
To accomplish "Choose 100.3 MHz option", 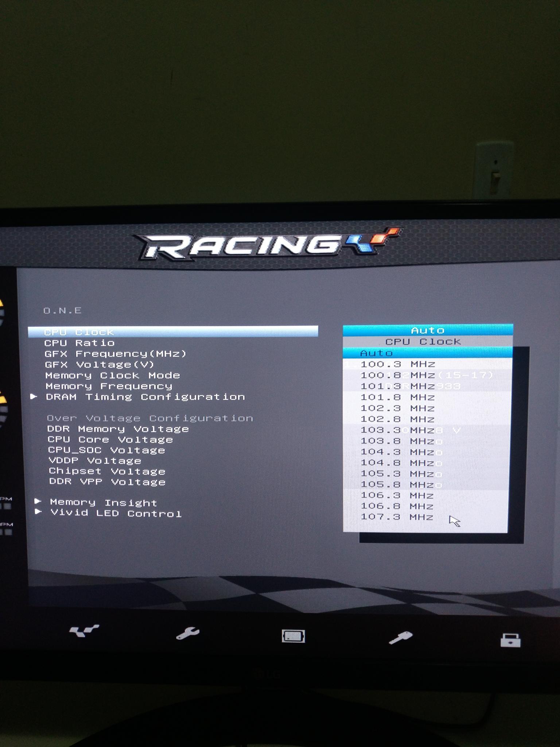I will (x=427, y=364).
